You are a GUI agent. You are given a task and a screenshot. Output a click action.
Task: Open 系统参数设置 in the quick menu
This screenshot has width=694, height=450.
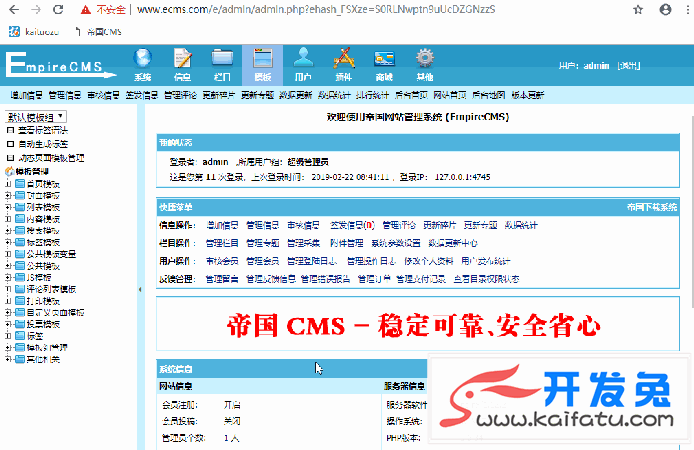396,243
